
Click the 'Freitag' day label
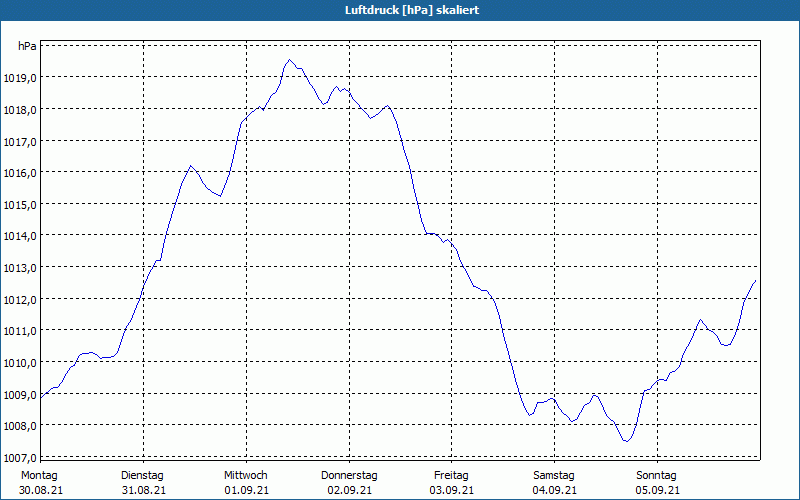point(451,476)
